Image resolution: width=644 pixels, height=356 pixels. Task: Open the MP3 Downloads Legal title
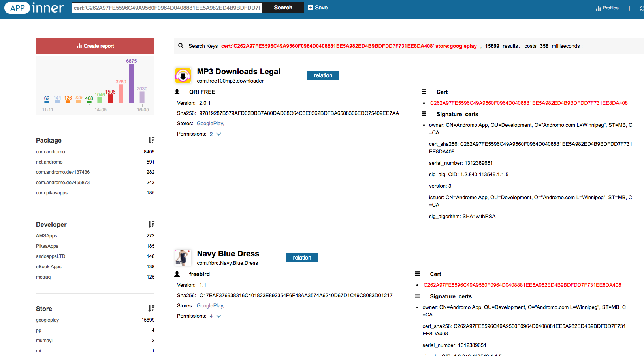[239, 72]
